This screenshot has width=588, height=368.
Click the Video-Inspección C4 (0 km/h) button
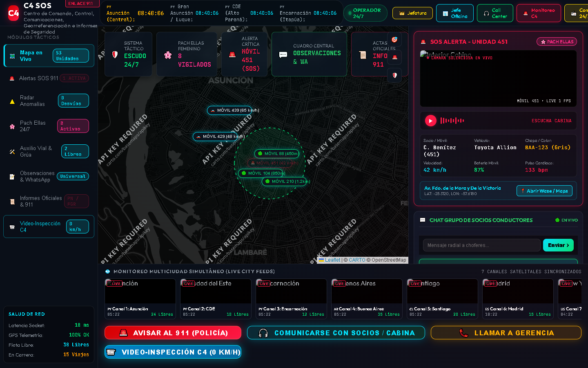[173, 352]
